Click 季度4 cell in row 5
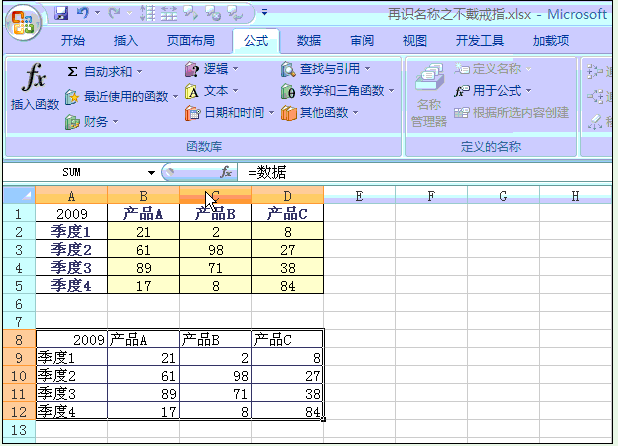618x446 pixels. pos(71,286)
